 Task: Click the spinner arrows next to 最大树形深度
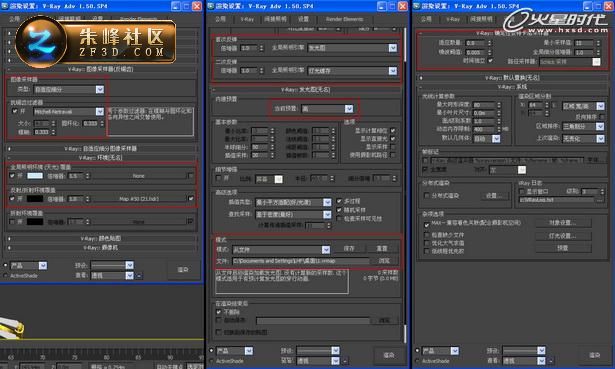click(x=499, y=105)
